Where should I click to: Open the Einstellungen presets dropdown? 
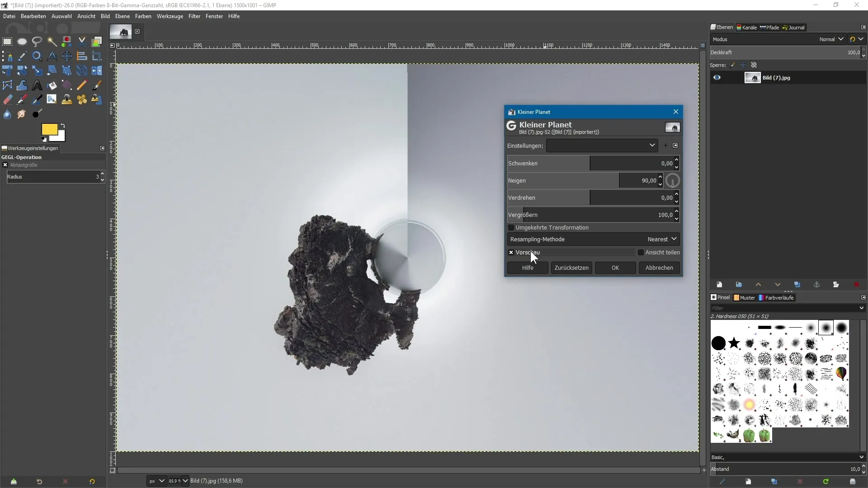[602, 145]
